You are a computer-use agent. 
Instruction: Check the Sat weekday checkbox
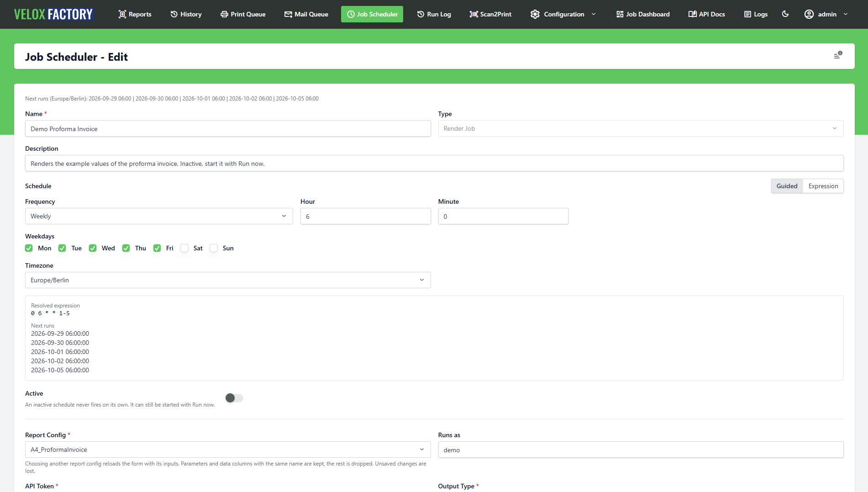[184, 248]
